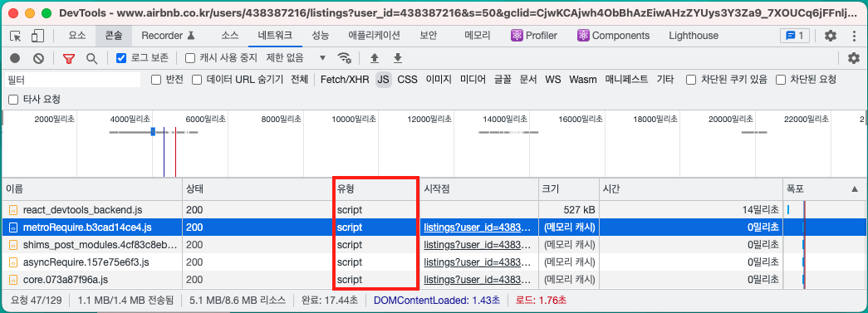Open the issues counter badge showing 1
868x313 pixels.
(794, 36)
